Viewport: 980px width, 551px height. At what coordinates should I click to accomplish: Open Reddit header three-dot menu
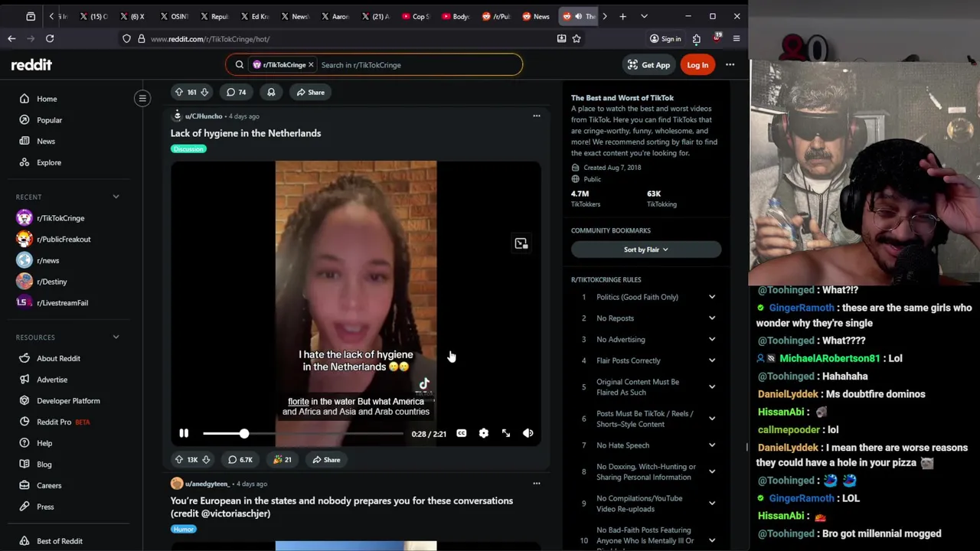click(x=730, y=65)
